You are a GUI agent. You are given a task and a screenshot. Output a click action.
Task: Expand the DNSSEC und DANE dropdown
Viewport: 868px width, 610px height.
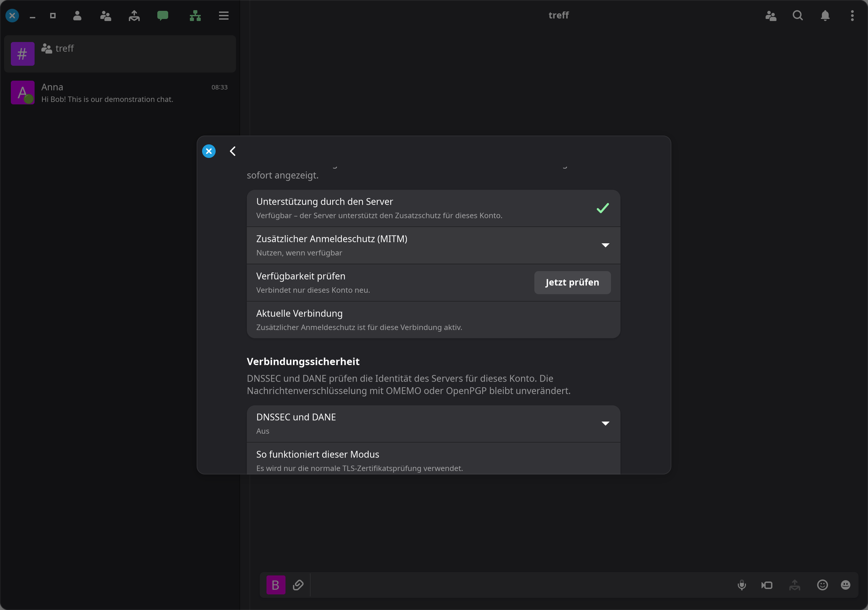coord(433,424)
